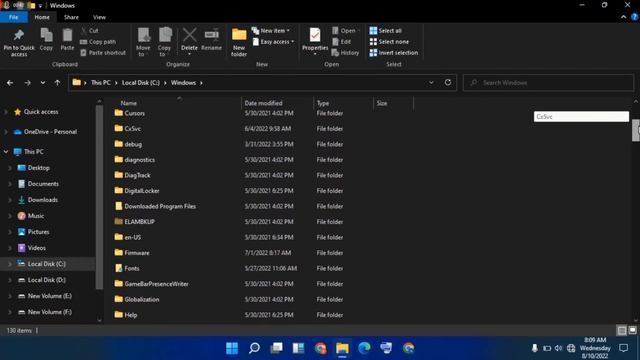Screen dimensions: 640x360
Task: Click the Open command in ribbon
Action: 345,31
